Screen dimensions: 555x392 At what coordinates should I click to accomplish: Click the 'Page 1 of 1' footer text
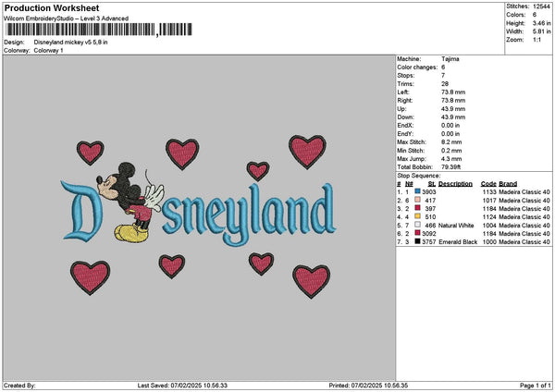(536, 386)
